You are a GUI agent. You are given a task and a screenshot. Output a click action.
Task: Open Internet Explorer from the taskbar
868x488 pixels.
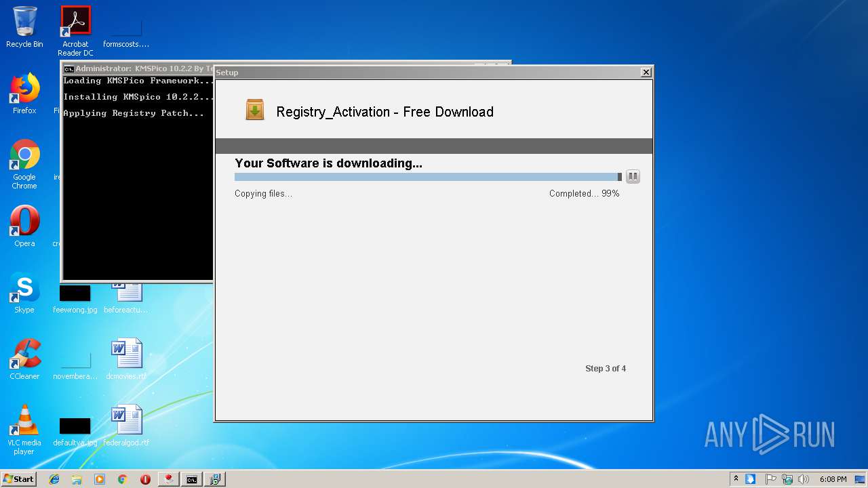pyautogui.click(x=54, y=479)
